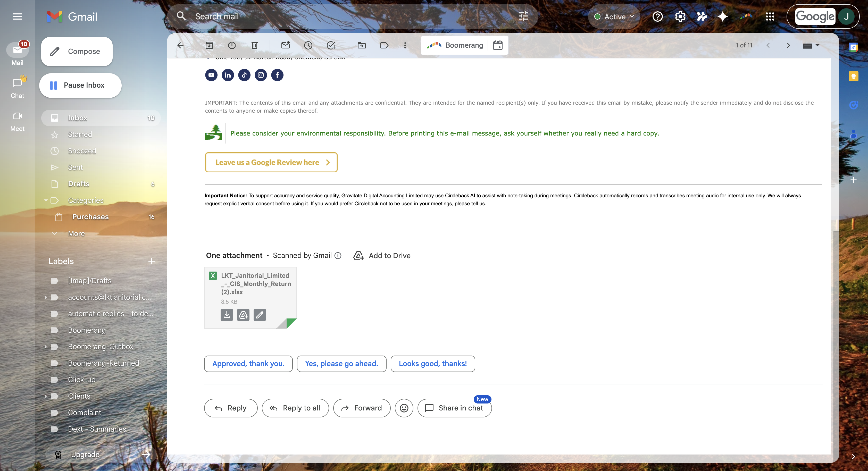This screenshot has height=471, width=868.
Task: Click into the Search mail field
Action: [x=337, y=16]
